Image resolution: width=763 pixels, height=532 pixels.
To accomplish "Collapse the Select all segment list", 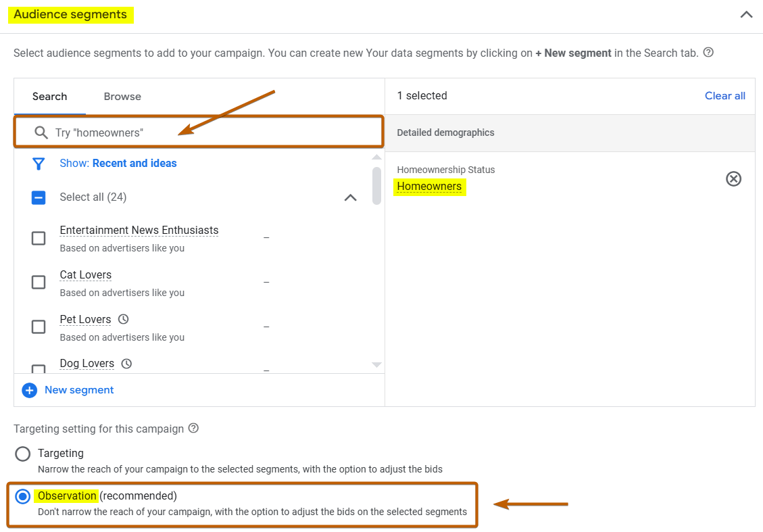I will [350, 197].
